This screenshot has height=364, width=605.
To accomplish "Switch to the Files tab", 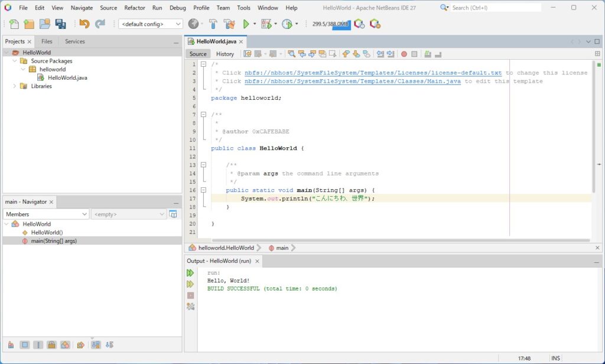I will [47, 41].
